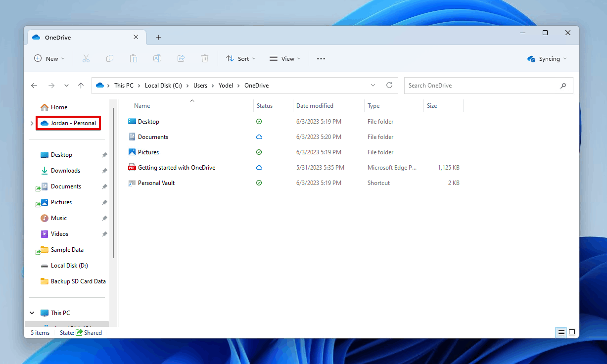This screenshot has height=364, width=607.
Task: Open the New item dropdown
Action: pyautogui.click(x=49, y=58)
